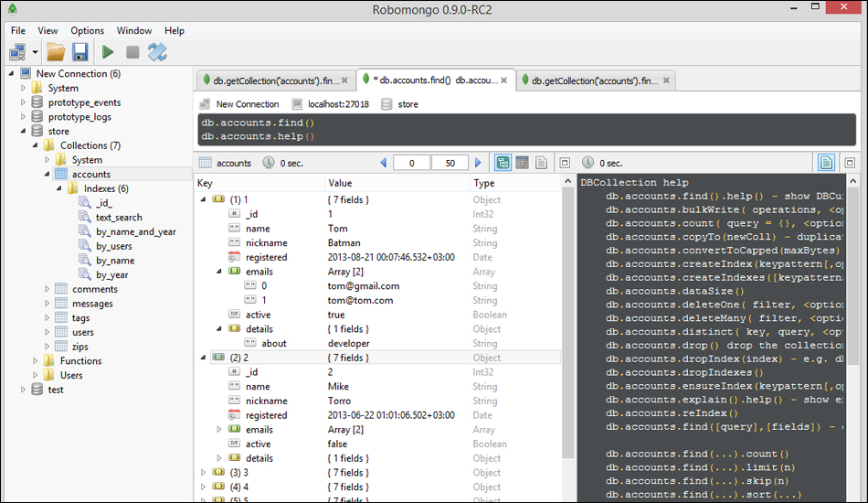The image size is (868, 503).
Task: Expand document (3) 3 row
Action: 203,473
